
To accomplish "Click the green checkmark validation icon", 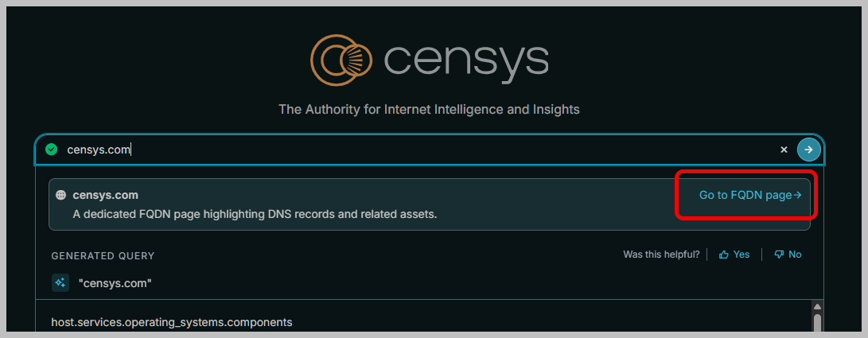I will (52, 150).
